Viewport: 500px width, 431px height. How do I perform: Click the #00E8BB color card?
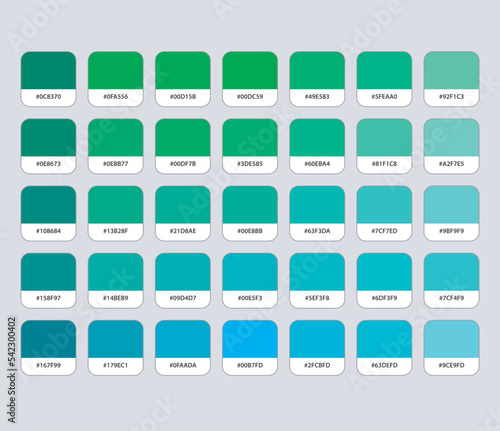250,213
